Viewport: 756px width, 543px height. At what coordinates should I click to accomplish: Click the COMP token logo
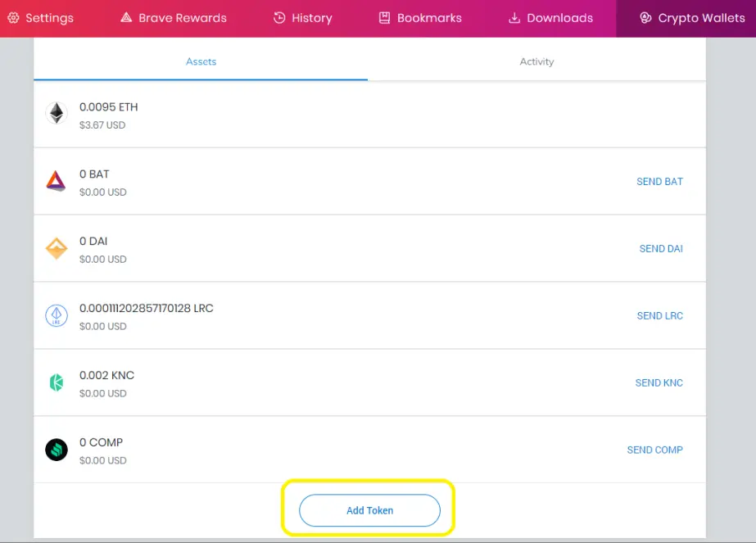(57, 450)
